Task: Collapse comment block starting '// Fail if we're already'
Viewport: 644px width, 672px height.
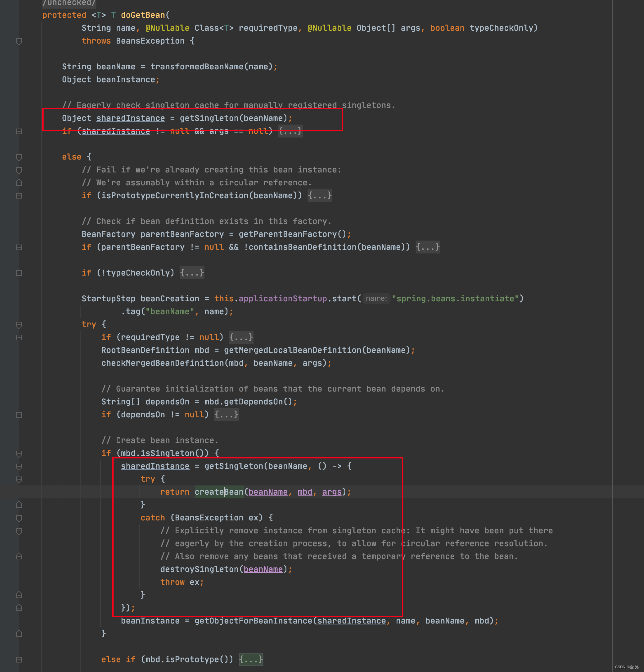Action: [x=19, y=170]
